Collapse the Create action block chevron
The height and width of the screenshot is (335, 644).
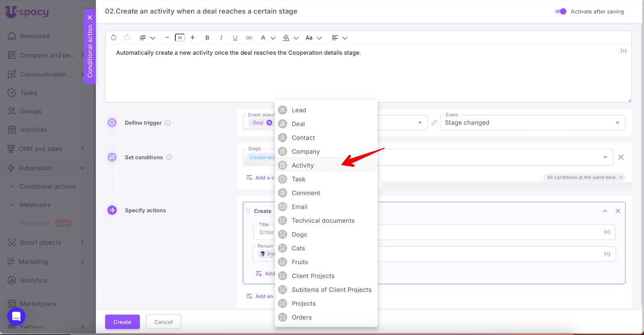(605, 211)
